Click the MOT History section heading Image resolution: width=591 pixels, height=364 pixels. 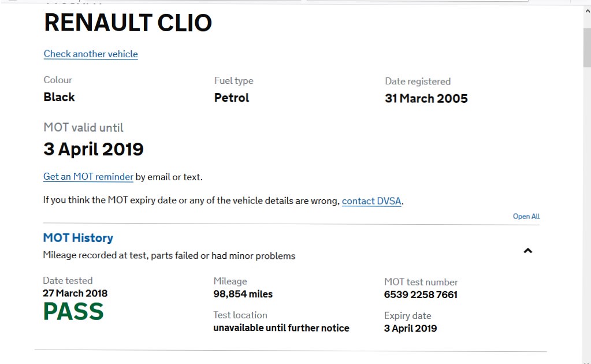(78, 238)
